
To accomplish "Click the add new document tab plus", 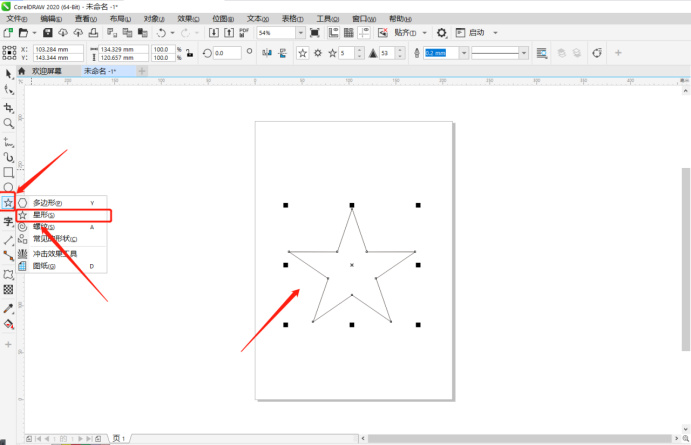I will coord(142,71).
